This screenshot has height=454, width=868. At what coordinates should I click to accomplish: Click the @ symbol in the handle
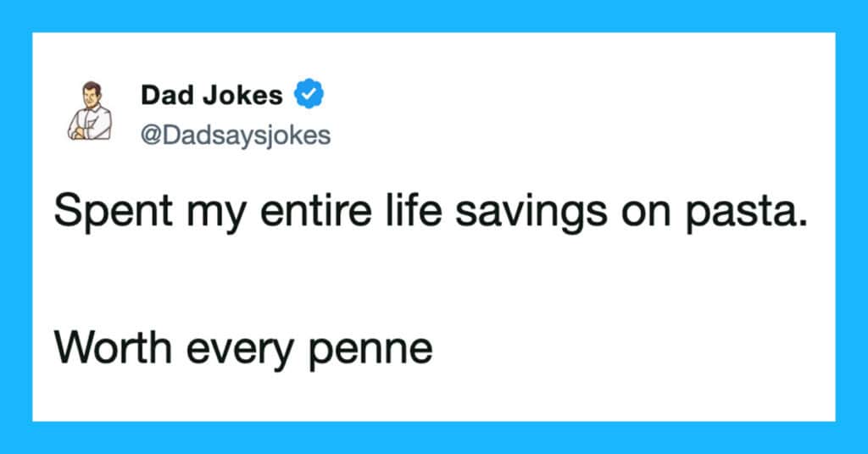[x=150, y=136]
